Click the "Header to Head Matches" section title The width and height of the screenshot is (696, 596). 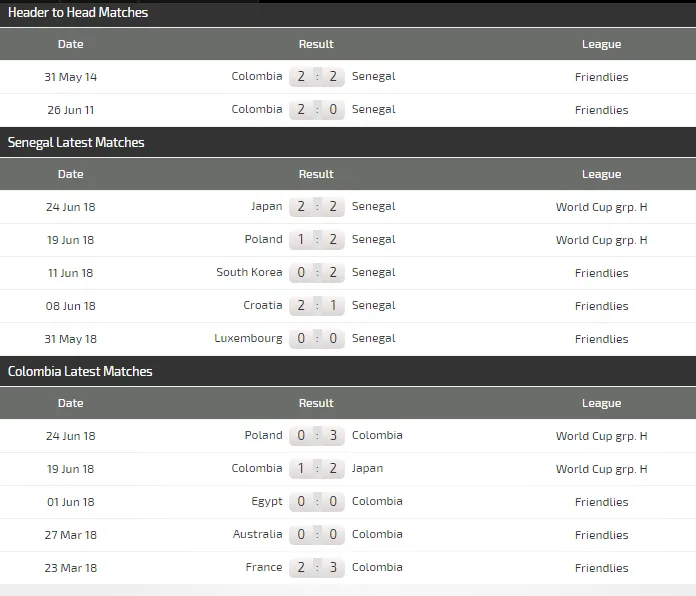pos(78,13)
